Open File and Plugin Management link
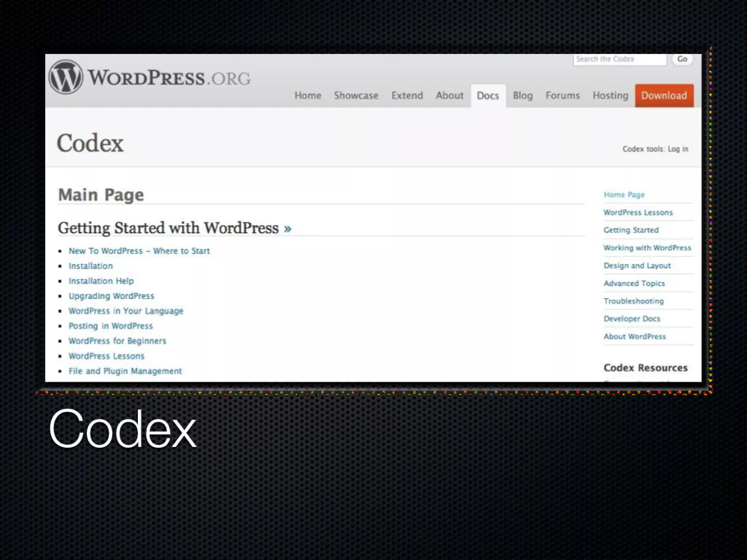The image size is (747, 560). pos(125,371)
